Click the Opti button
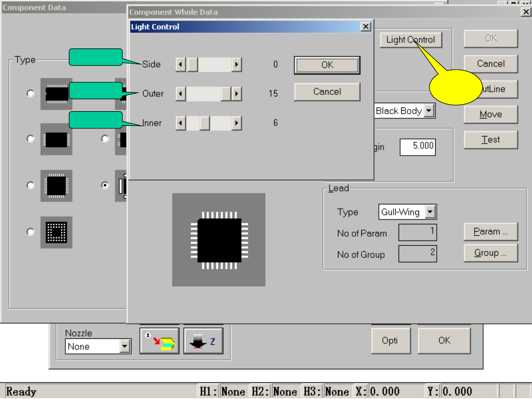Image resolution: width=532 pixels, height=399 pixels. pyautogui.click(x=391, y=341)
